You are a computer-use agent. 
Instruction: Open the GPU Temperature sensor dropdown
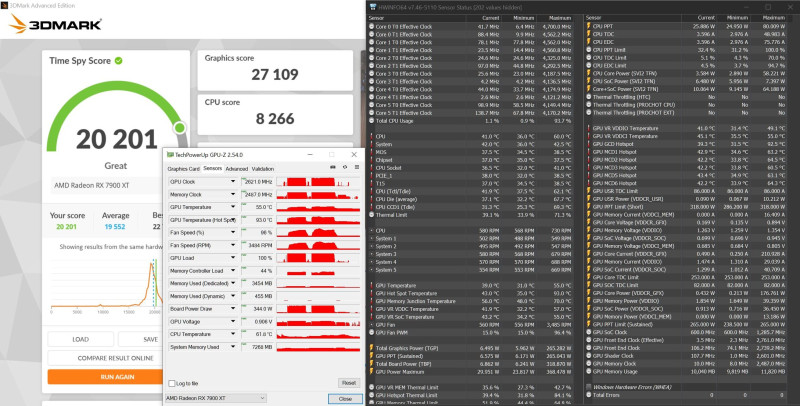click(233, 207)
